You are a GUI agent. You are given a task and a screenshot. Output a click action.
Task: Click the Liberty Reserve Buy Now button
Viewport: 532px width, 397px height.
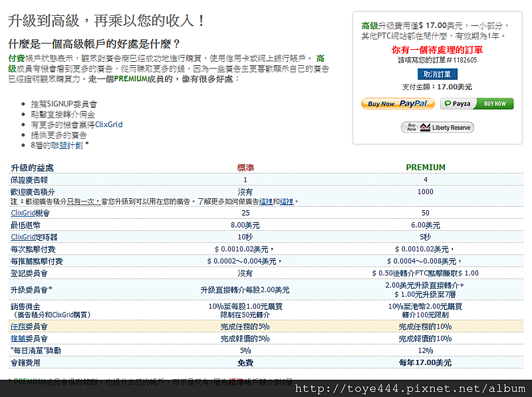438,127
